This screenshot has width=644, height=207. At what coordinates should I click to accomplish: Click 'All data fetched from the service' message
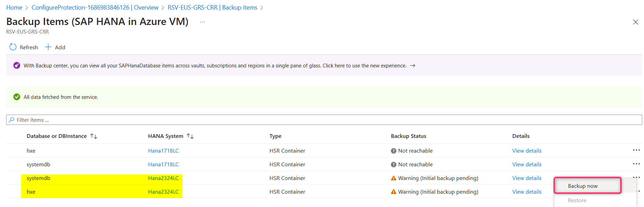61,97
